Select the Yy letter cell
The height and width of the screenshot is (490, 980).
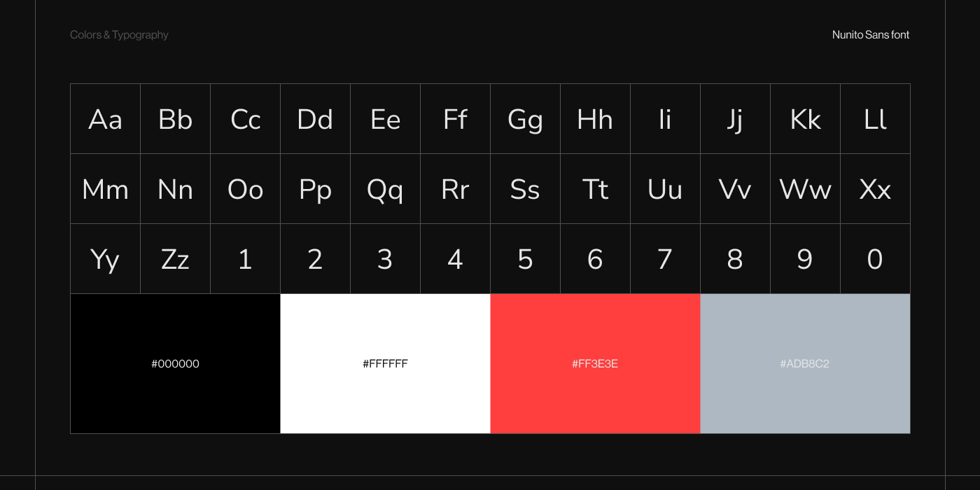coord(105,259)
